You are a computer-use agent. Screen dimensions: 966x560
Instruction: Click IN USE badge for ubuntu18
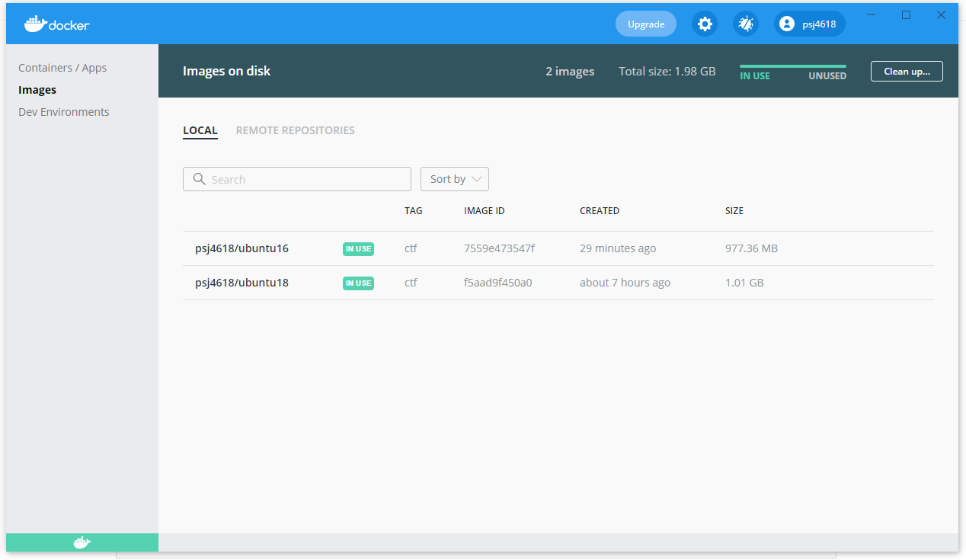tap(358, 283)
